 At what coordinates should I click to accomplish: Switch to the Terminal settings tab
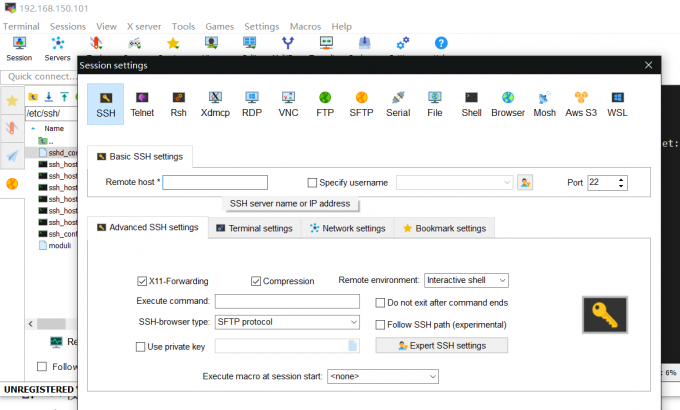click(x=255, y=228)
